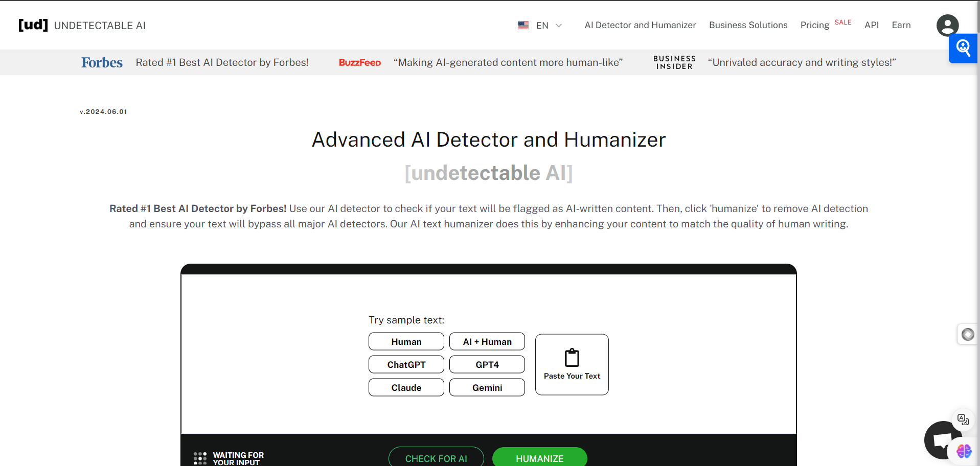Load the Human sample text
This screenshot has width=980, height=466.
(x=406, y=341)
